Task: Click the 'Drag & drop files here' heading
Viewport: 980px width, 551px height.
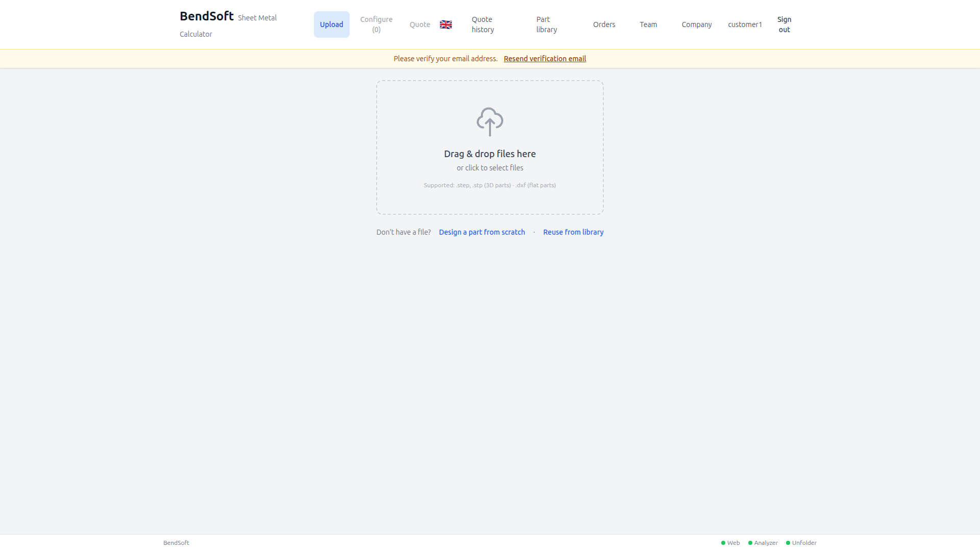Action: click(x=490, y=154)
